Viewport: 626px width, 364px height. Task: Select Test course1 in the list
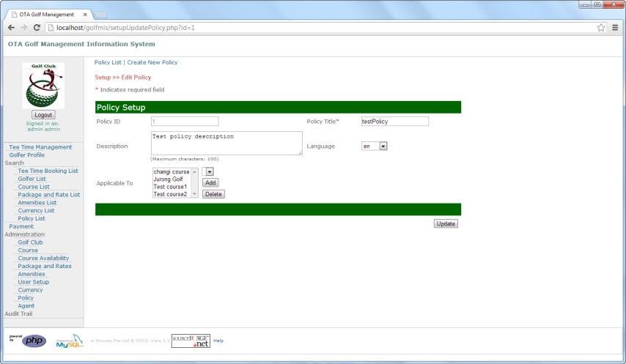click(170, 187)
